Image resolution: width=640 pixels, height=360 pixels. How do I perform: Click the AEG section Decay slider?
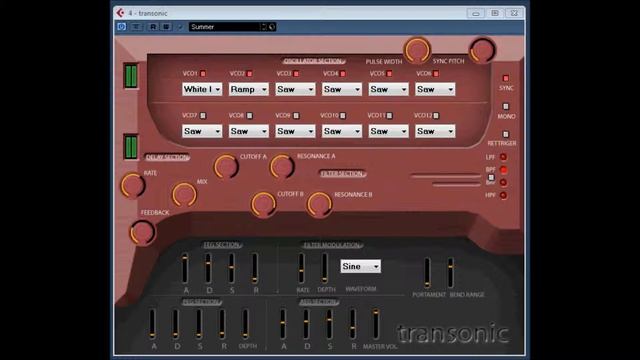[306, 324]
